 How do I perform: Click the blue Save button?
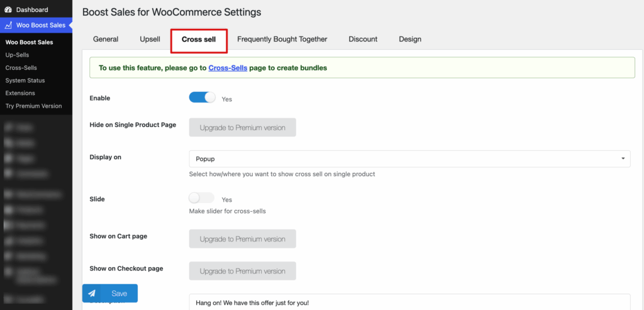(x=110, y=294)
